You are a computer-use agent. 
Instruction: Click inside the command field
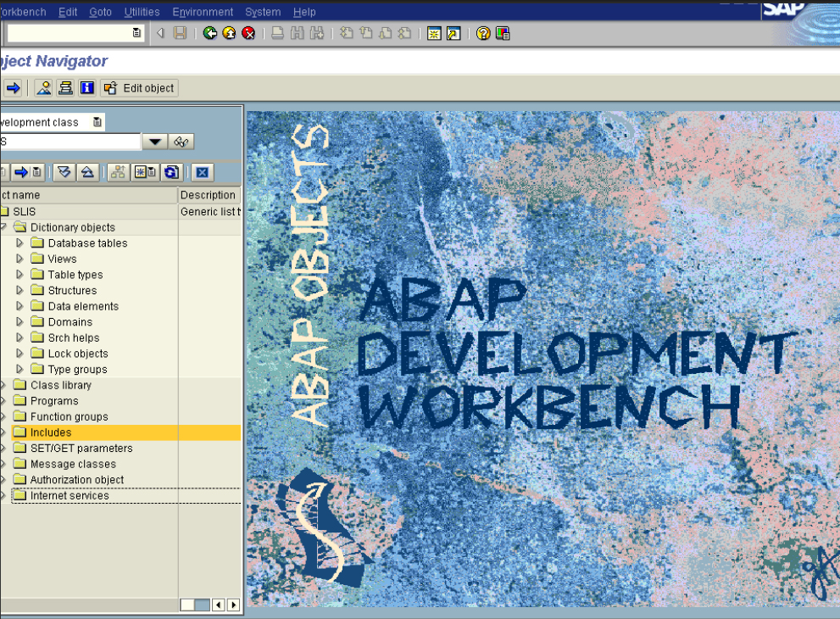click(x=70, y=33)
